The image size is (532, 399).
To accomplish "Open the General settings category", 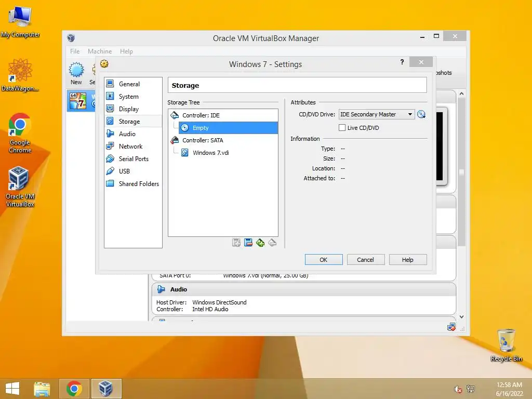I will tap(133, 84).
